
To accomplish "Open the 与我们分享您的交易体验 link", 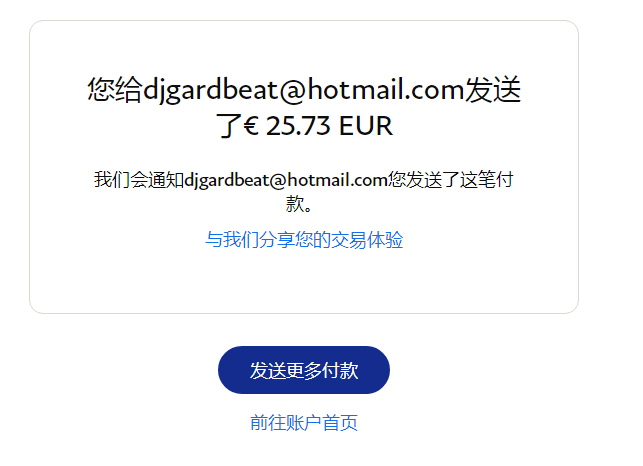I will 304,240.
